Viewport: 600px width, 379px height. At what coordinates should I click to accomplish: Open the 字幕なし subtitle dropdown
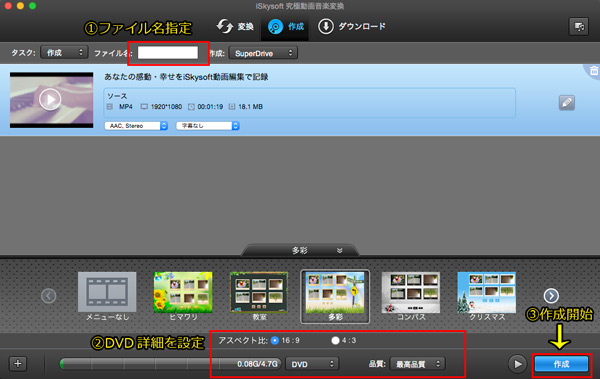coord(207,126)
